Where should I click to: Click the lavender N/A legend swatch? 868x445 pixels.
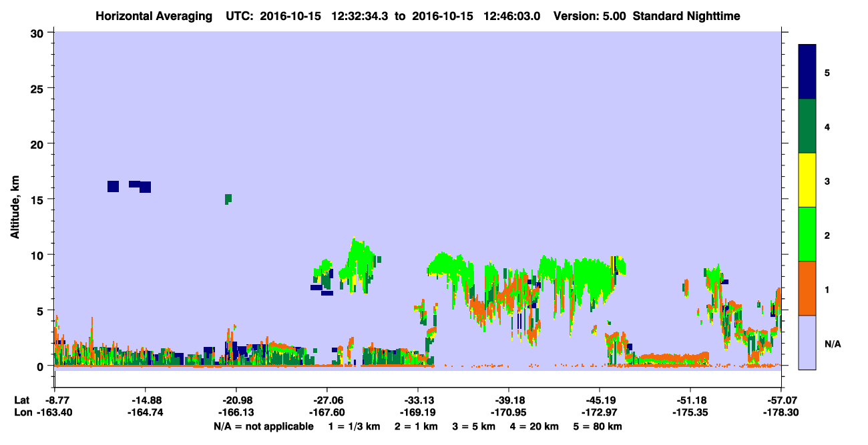[807, 342]
